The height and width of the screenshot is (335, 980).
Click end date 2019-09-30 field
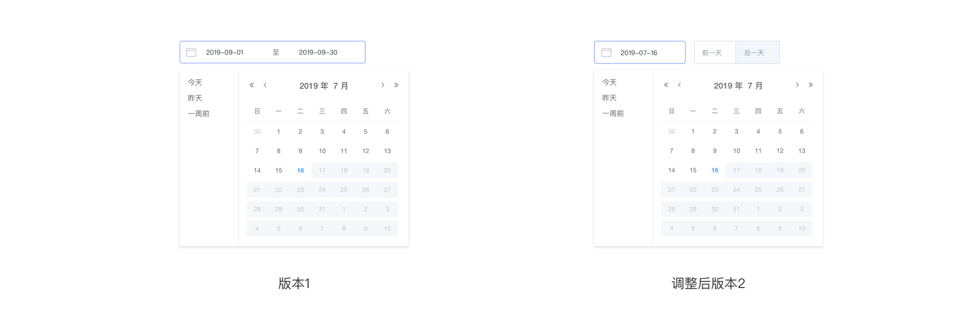(318, 52)
